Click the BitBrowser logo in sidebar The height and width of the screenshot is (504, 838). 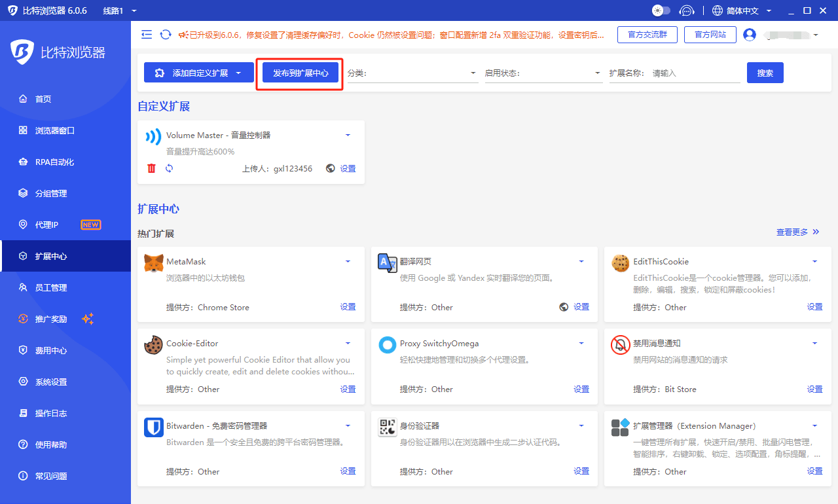point(22,52)
